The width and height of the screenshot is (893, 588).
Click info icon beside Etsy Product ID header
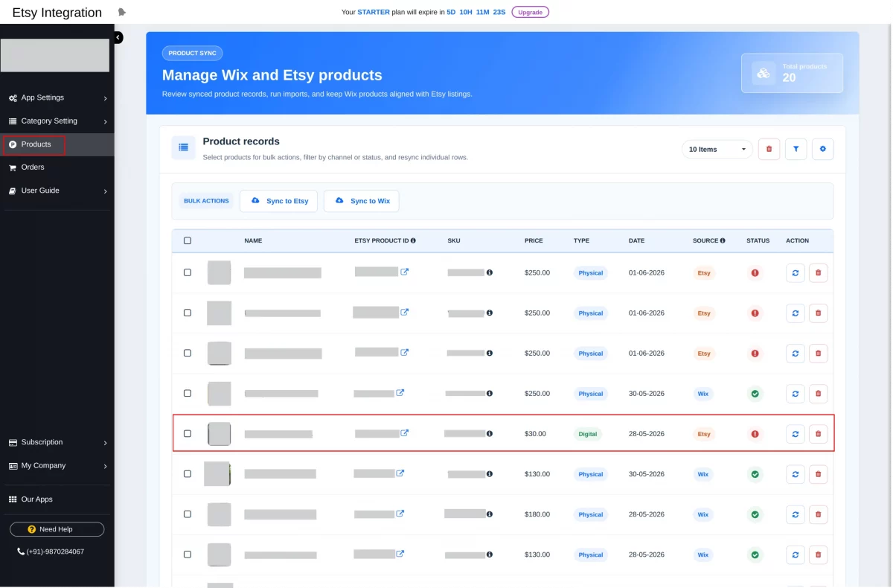(x=413, y=241)
